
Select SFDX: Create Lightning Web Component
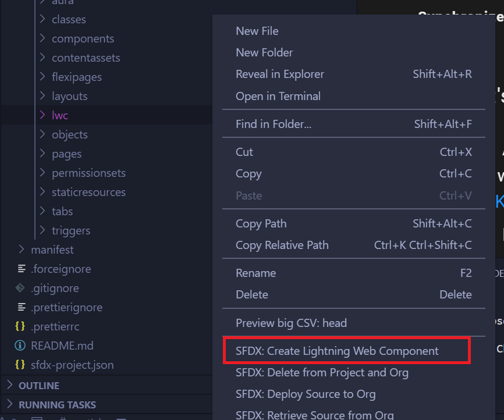[336, 350]
